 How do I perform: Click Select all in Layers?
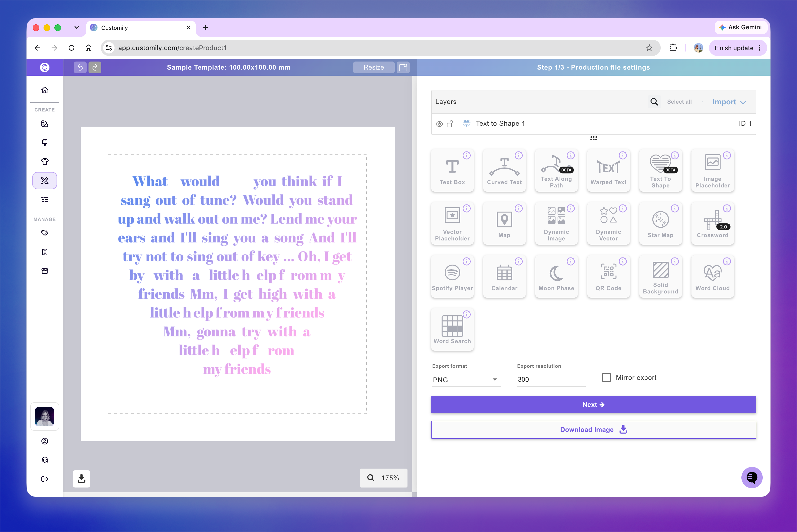[x=679, y=102]
